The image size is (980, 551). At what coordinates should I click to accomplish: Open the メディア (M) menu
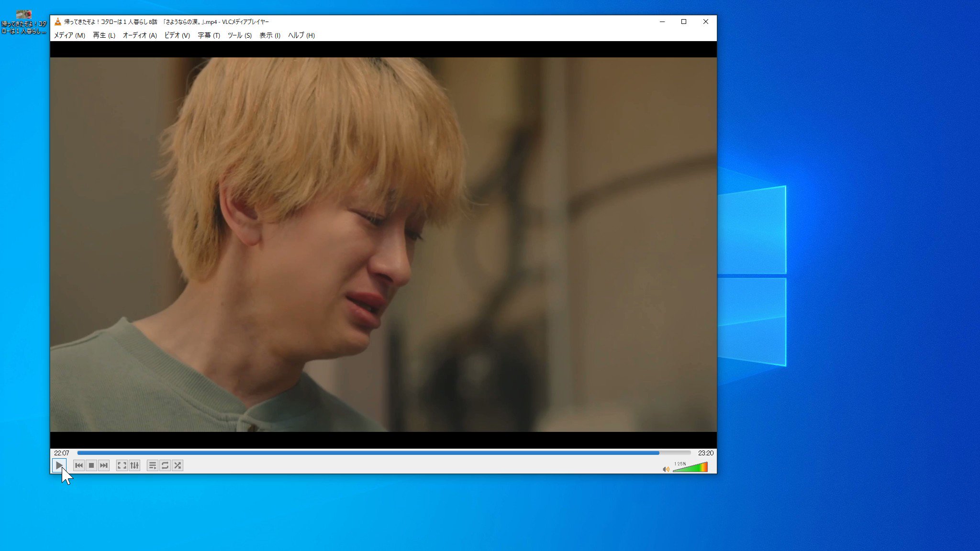69,35
